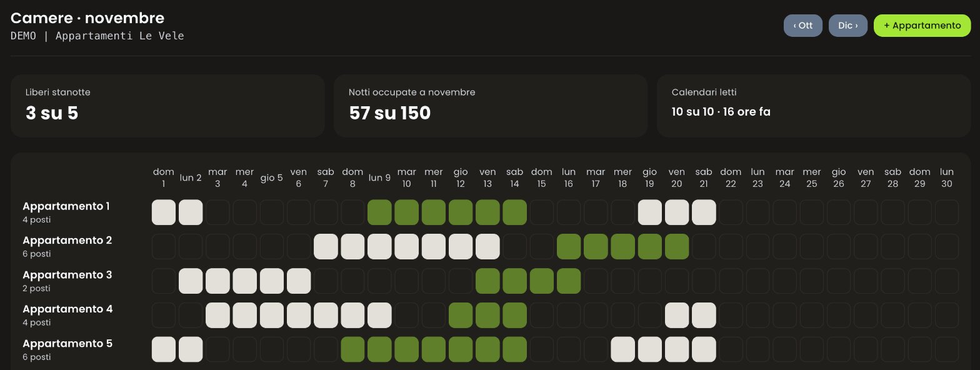
Task: Select the mar 10 column header
Action: [x=407, y=177]
